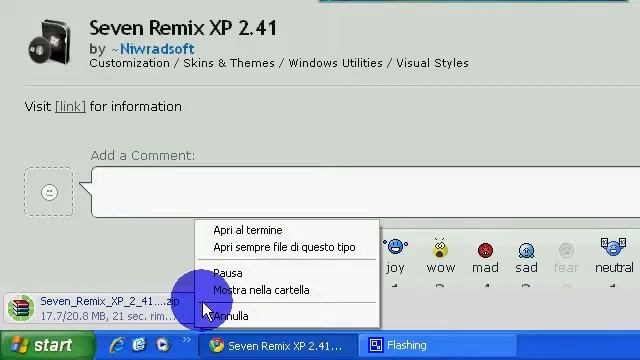Choose 'Pausa' to pause the download
This screenshot has width=640, height=360.
(x=228, y=273)
